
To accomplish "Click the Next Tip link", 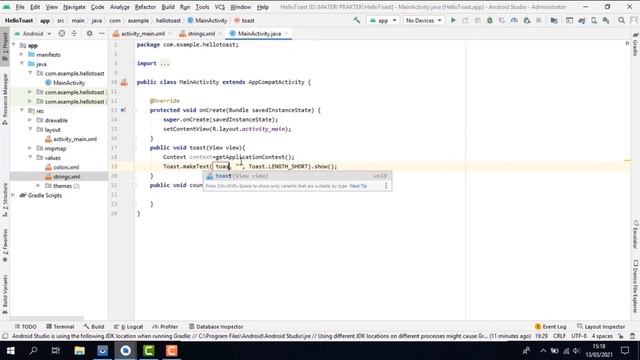I will pos(358,186).
